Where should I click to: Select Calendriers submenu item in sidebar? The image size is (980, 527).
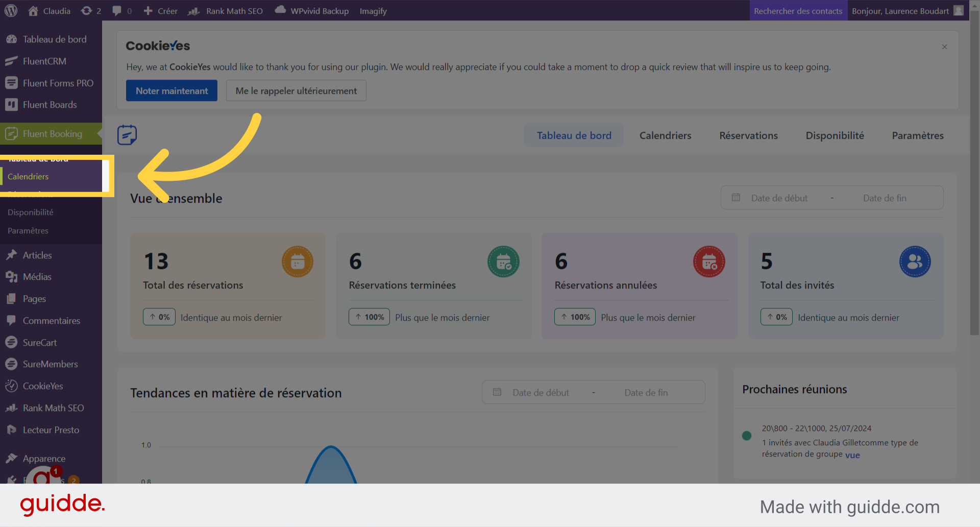(28, 176)
